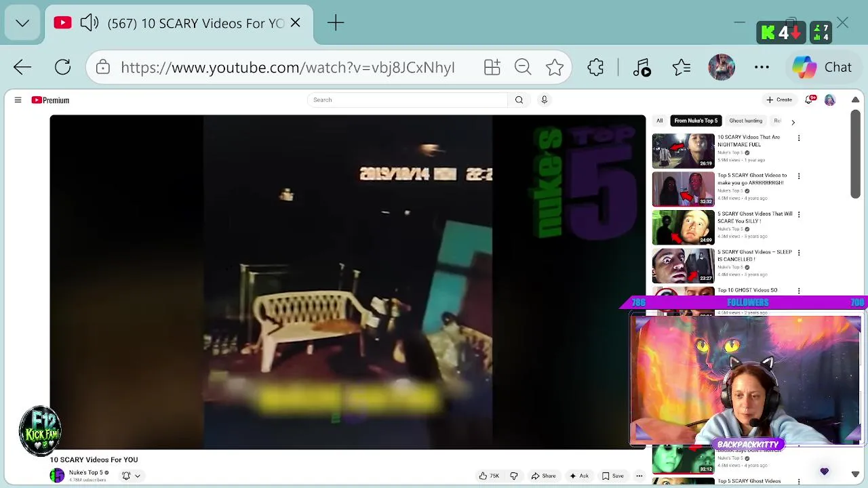Screen dimensions: 868x488
Task: Add this page to favorites
Action: pyautogui.click(x=555, y=67)
